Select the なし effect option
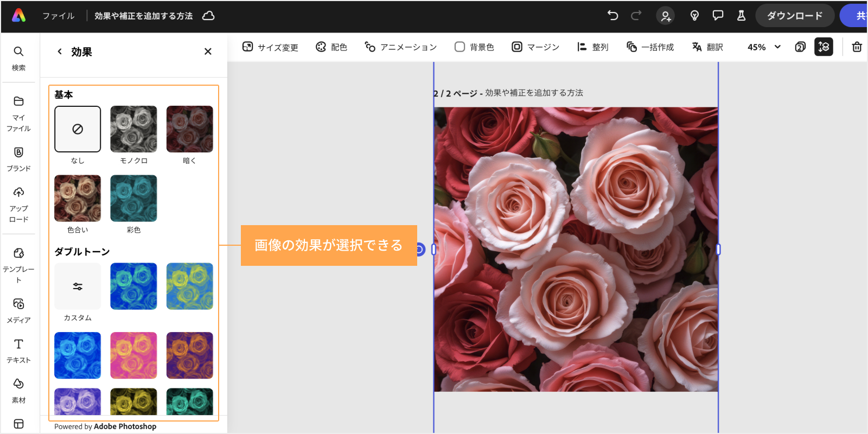 point(78,129)
